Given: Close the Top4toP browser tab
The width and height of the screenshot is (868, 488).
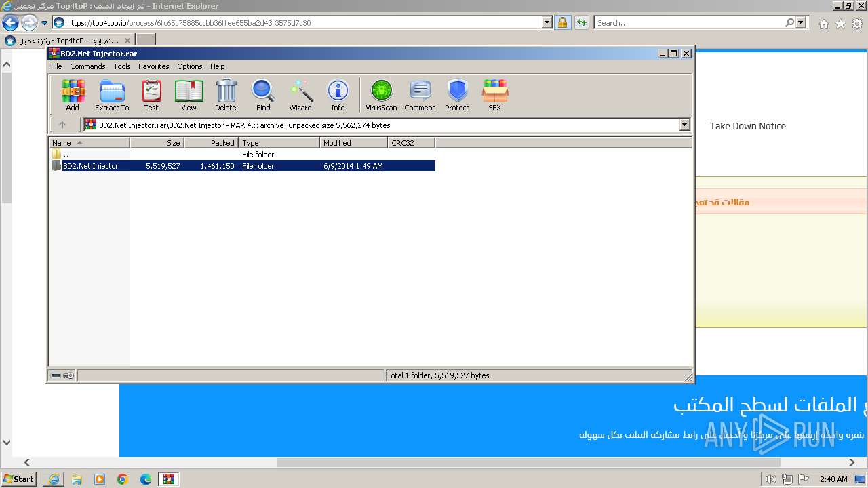Looking at the screenshot, I should (x=126, y=41).
